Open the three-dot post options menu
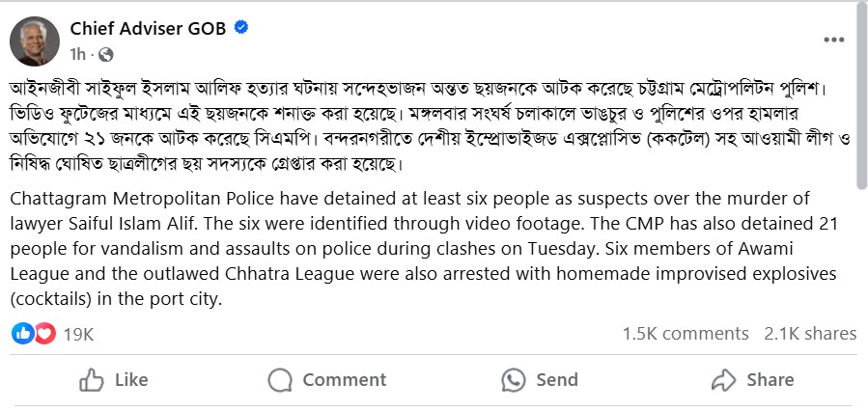 pos(834,41)
